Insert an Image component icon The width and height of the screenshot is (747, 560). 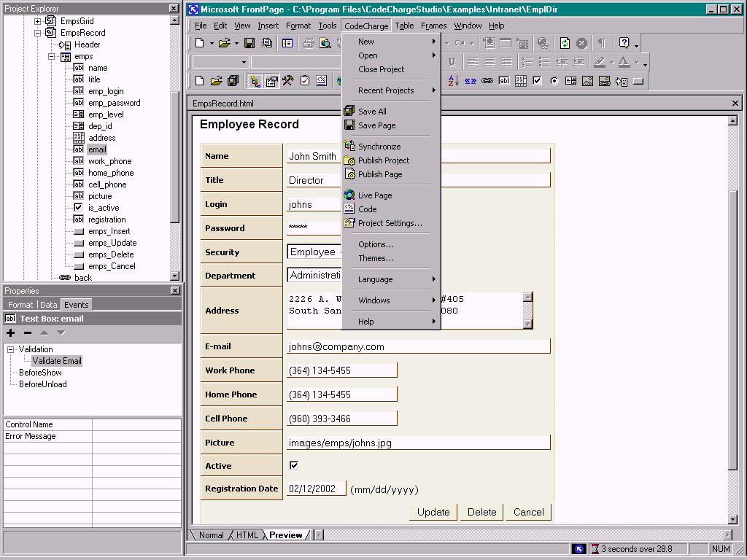(x=587, y=81)
